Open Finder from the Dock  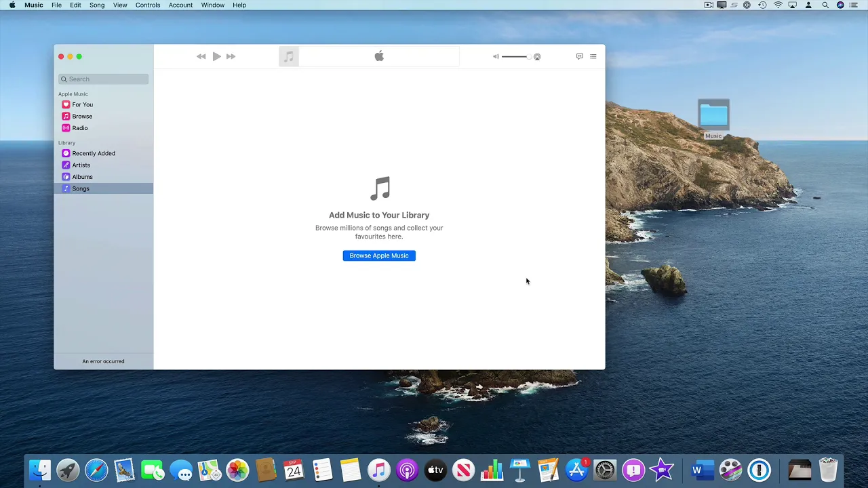tap(40, 470)
